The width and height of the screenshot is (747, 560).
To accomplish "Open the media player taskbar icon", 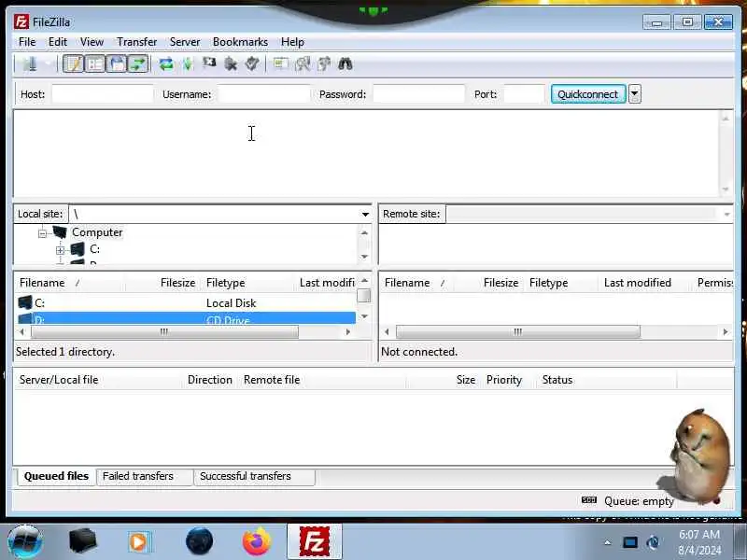I will [x=138, y=542].
